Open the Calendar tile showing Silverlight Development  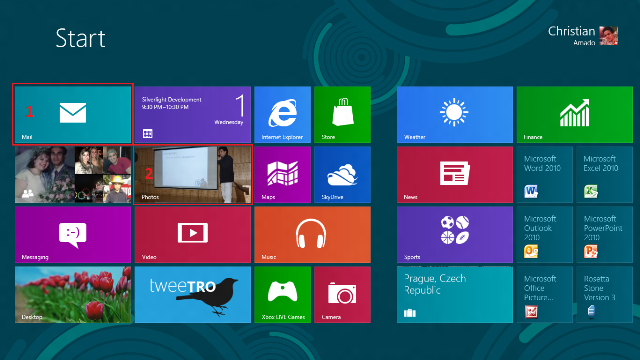click(193, 114)
